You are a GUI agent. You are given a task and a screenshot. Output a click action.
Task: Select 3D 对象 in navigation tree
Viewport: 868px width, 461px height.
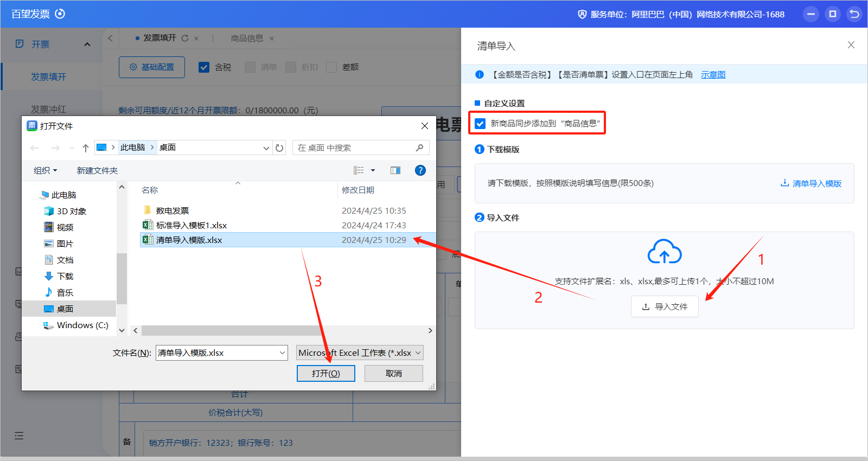click(x=65, y=211)
